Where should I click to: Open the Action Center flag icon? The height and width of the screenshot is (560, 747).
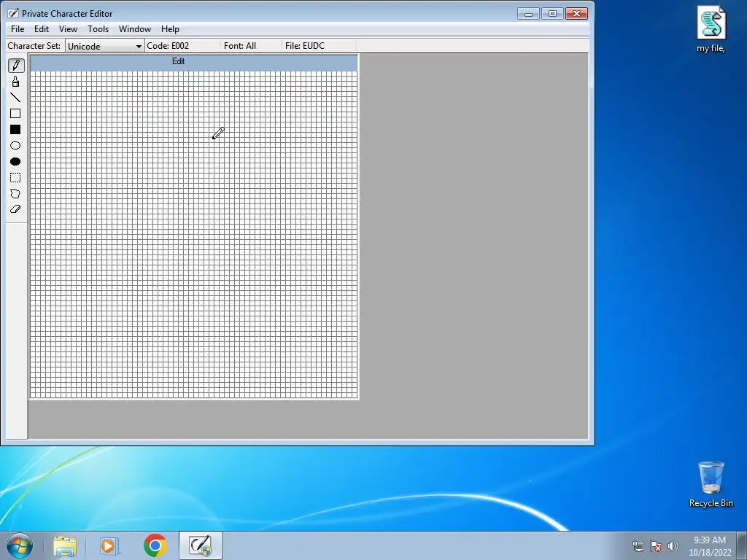656,546
